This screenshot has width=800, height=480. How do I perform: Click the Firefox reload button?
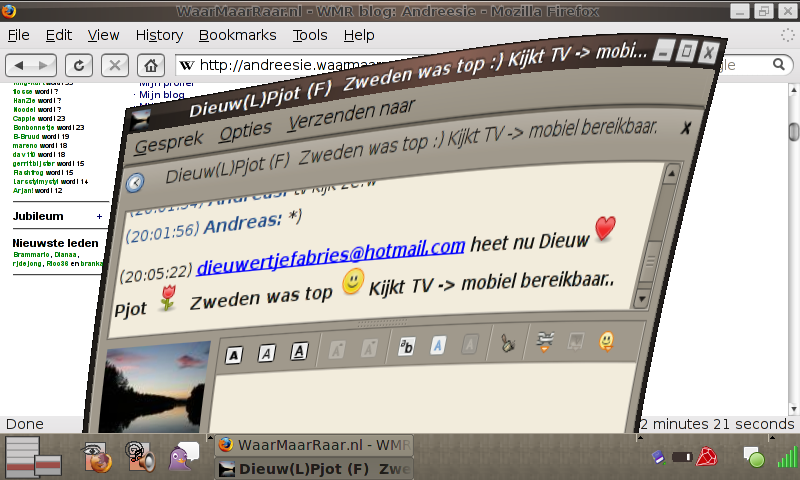[x=79, y=65]
